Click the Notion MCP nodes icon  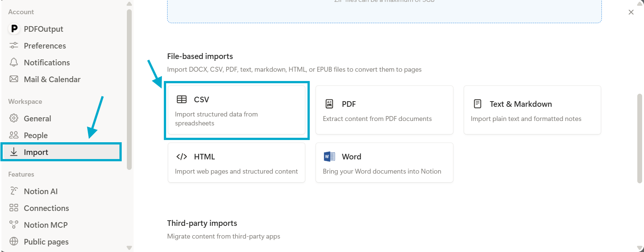[x=14, y=225]
